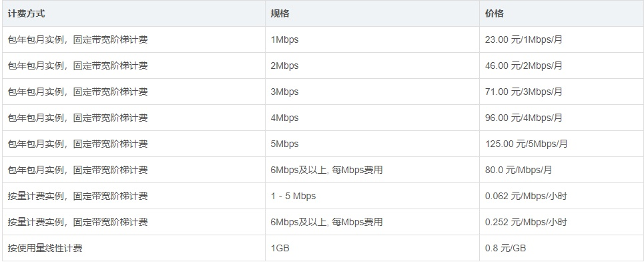Click the 125.00 元/5Mbps/月 price cell
The width and height of the screenshot is (644, 262).
pos(561,144)
